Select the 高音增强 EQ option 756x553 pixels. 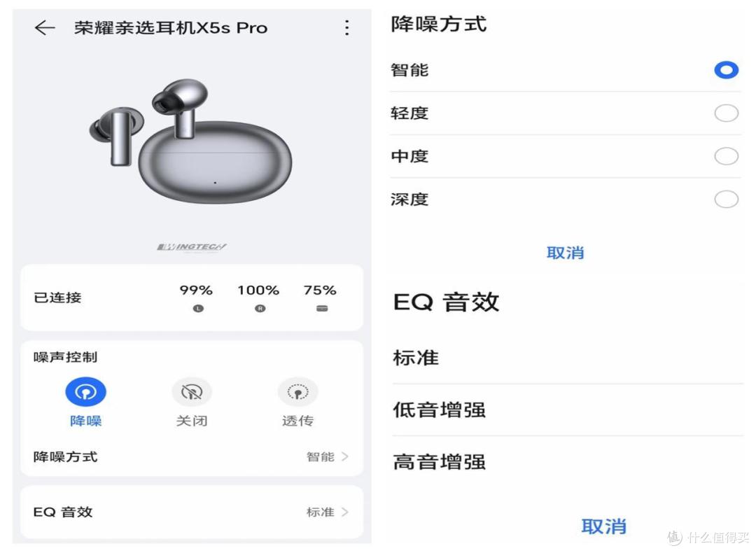click(566, 462)
